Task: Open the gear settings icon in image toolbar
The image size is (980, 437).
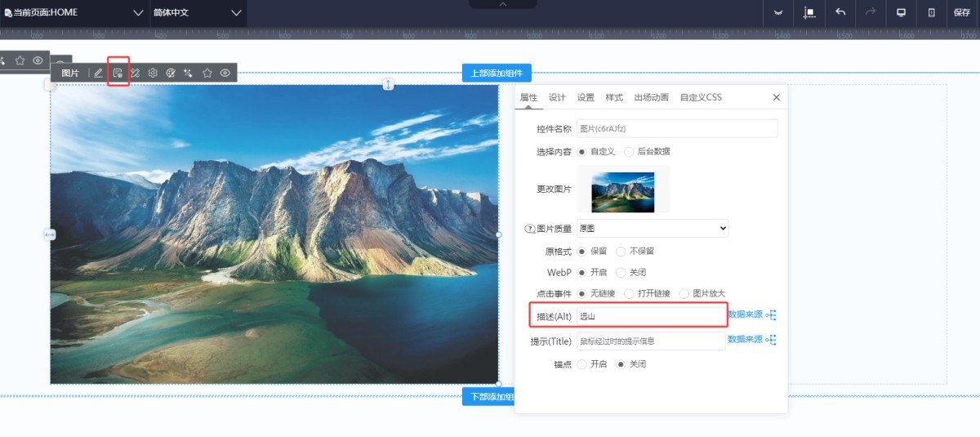Action: tap(153, 73)
